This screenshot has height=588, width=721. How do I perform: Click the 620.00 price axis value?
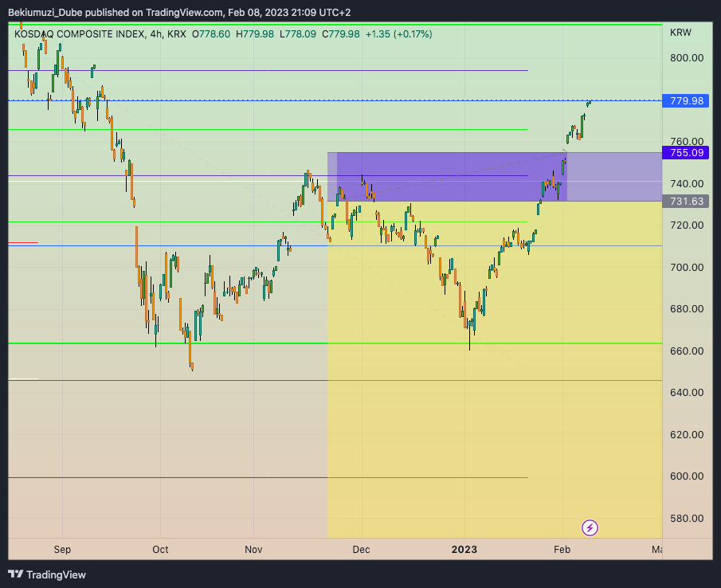687,435
